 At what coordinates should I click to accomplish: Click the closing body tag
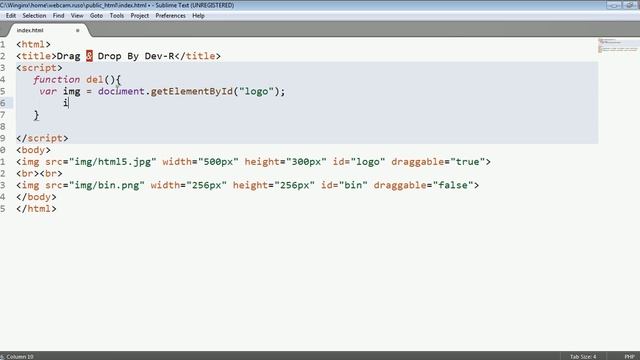[x=36, y=197]
